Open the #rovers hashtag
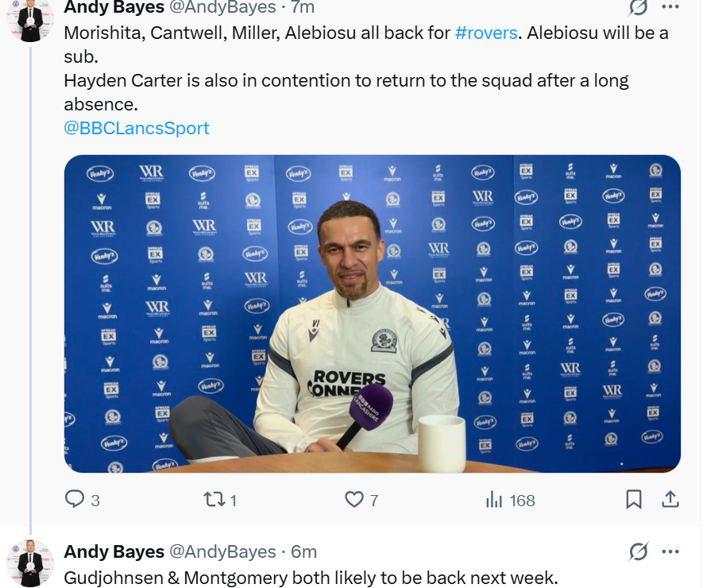Image resolution: width=703 pixels, height=588 pixels. (486, 33)
